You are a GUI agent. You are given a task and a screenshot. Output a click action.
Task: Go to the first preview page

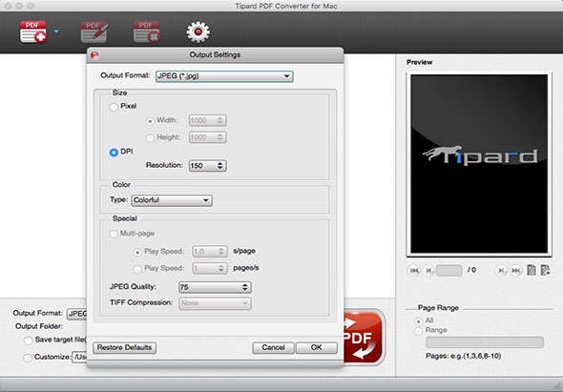pyautogui.click(x=413, y=270)
